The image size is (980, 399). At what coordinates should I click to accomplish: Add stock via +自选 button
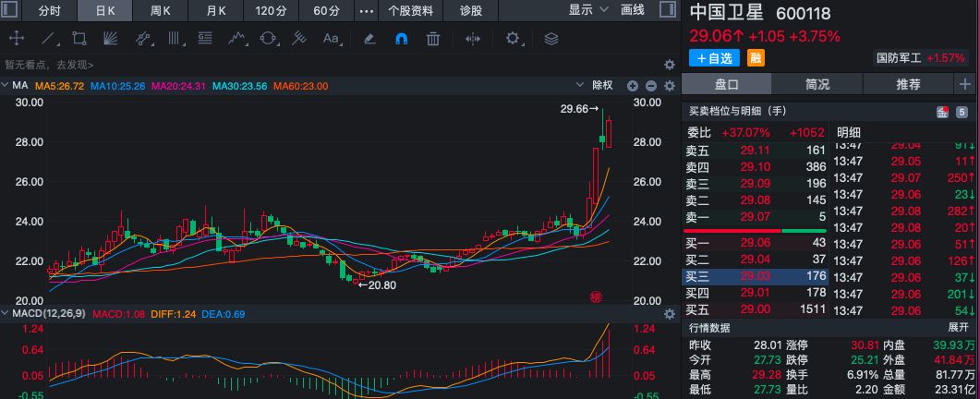714,58
